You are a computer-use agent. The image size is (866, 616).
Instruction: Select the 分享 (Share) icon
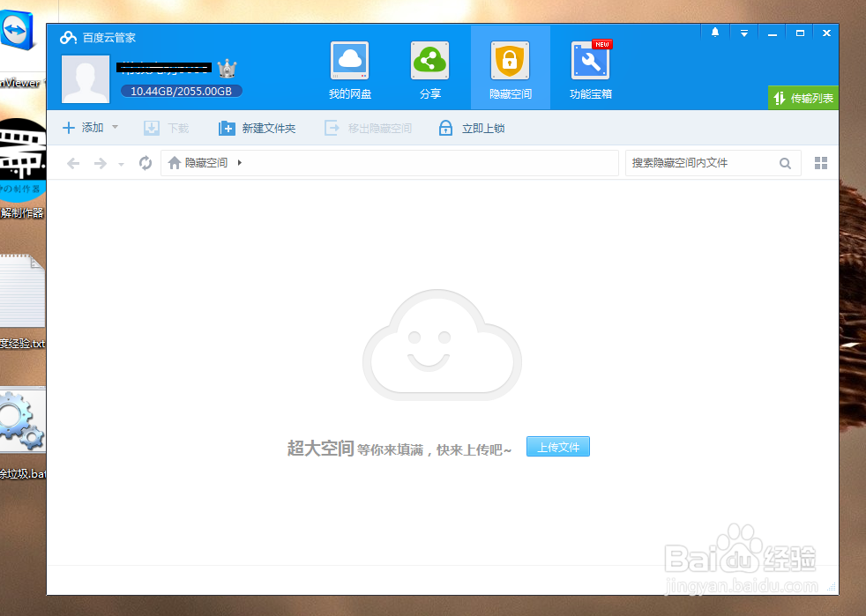429,68
